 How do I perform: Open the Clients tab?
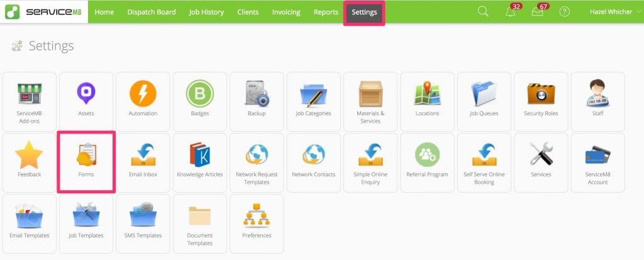(248, 12)
